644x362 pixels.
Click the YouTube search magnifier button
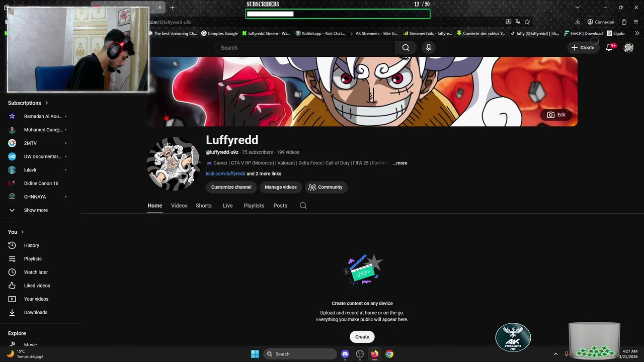[406, 48]
